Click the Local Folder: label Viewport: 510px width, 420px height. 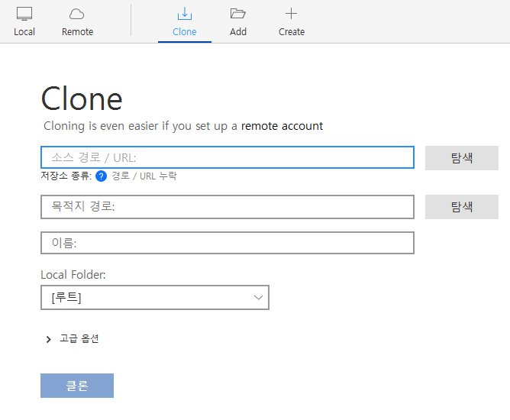pyautogui.click(x=73, y=275)
